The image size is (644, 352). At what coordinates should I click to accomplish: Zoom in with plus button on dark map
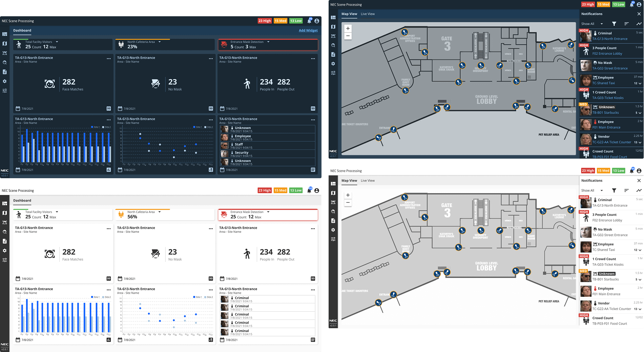click(348, 28)
